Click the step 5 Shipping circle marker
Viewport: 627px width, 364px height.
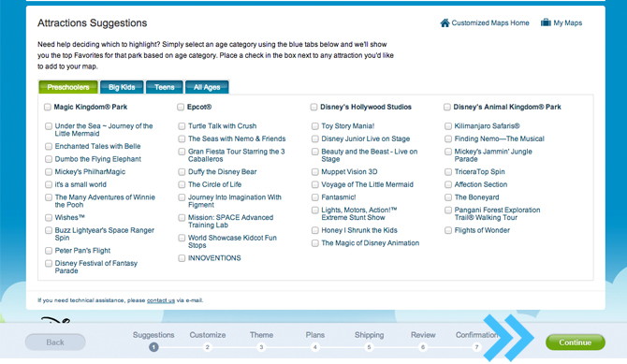click(x=369, y=347)
